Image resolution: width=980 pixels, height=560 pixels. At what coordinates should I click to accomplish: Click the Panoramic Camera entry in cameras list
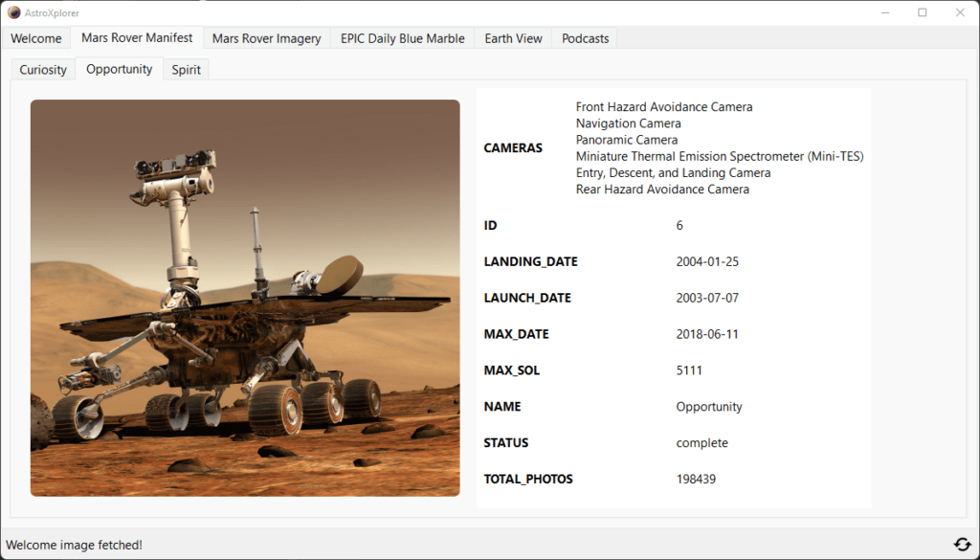(x=626, y=140)
